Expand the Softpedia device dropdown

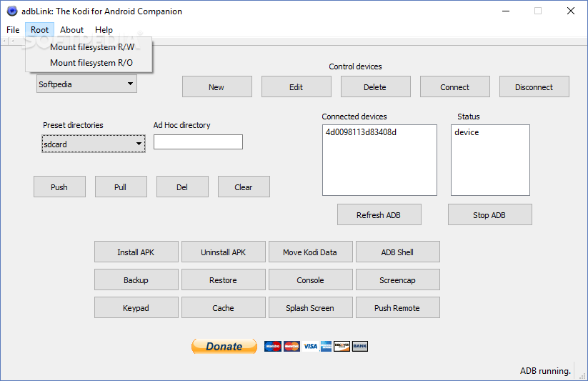pos(86,84)
